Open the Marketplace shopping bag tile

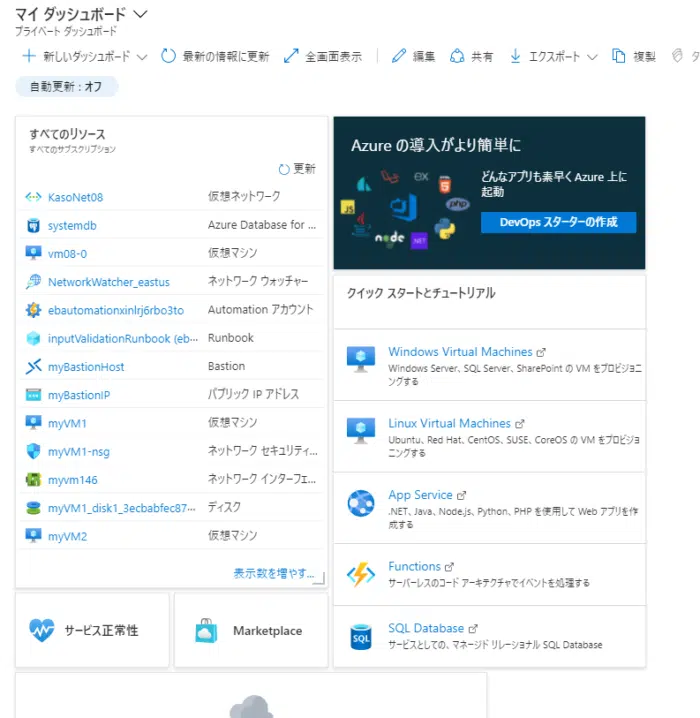coord(206,630)
